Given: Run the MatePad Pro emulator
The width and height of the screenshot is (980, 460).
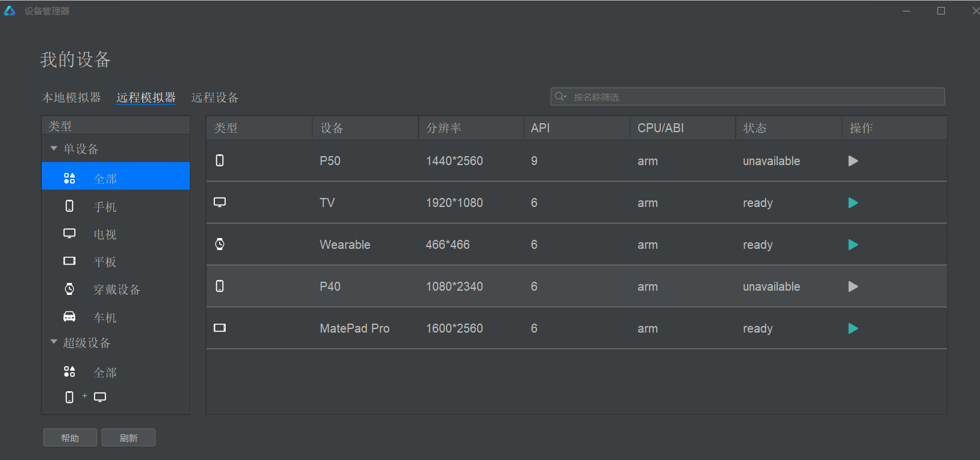Looking at the screenshot, I should click(x=853, y=328).
